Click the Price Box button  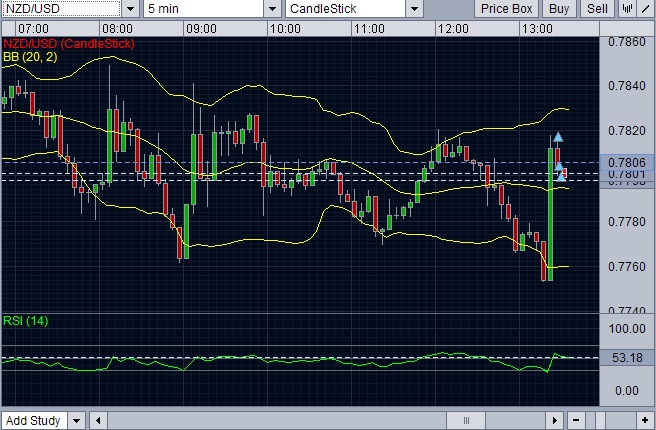coord(506,8)
